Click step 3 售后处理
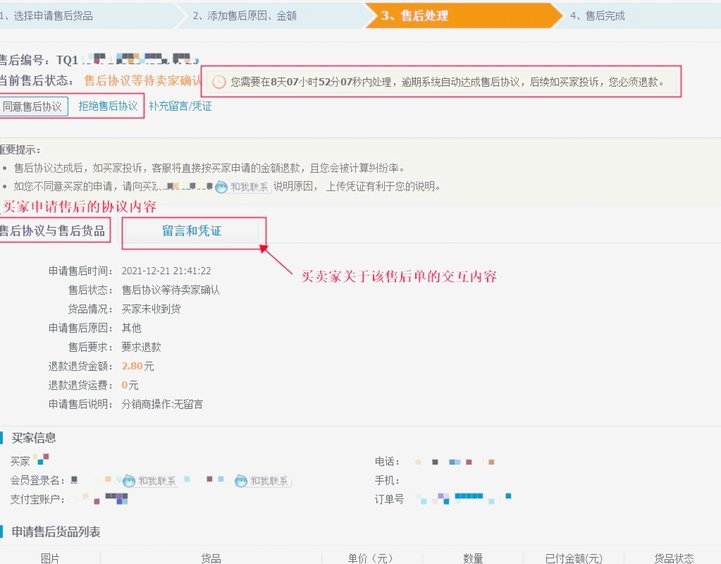Screen dimensions: 721x564 pos(464,16)
